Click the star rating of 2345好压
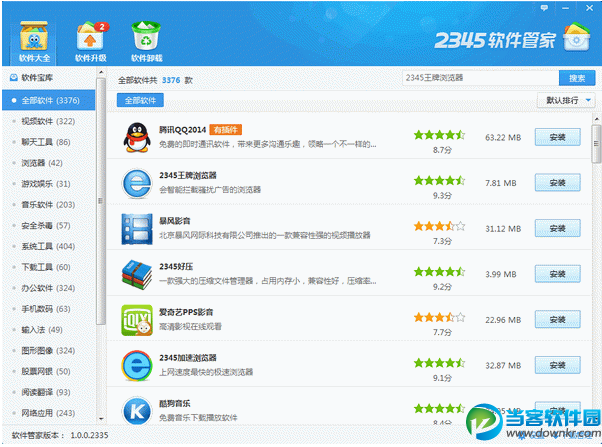This screenshot has height=447, width=602. pyautogui.click(x=439, y=272)
